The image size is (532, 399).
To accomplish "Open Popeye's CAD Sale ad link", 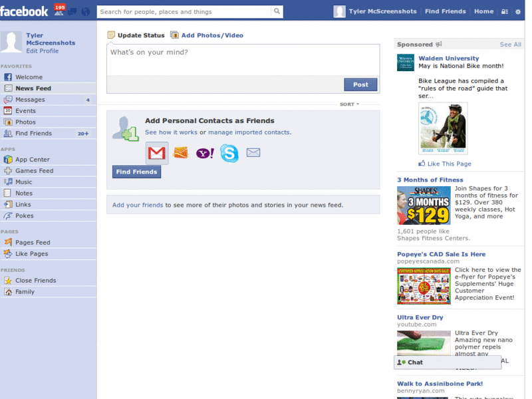I will [x=441, y=254].
